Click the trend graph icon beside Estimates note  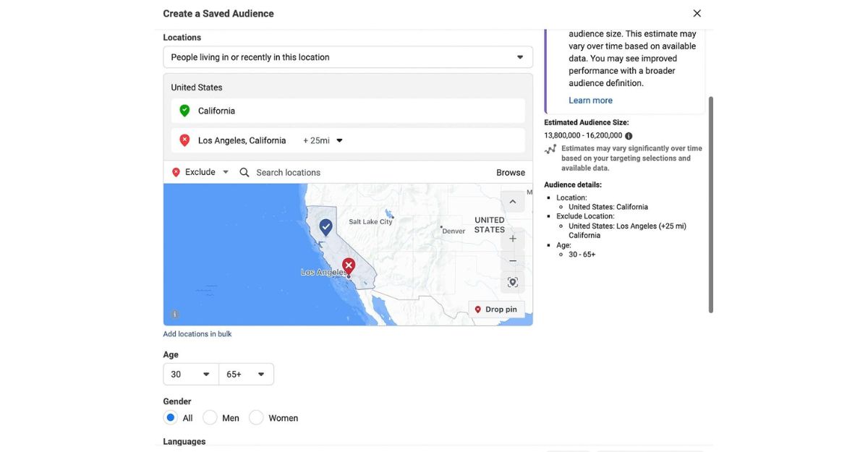550,149
